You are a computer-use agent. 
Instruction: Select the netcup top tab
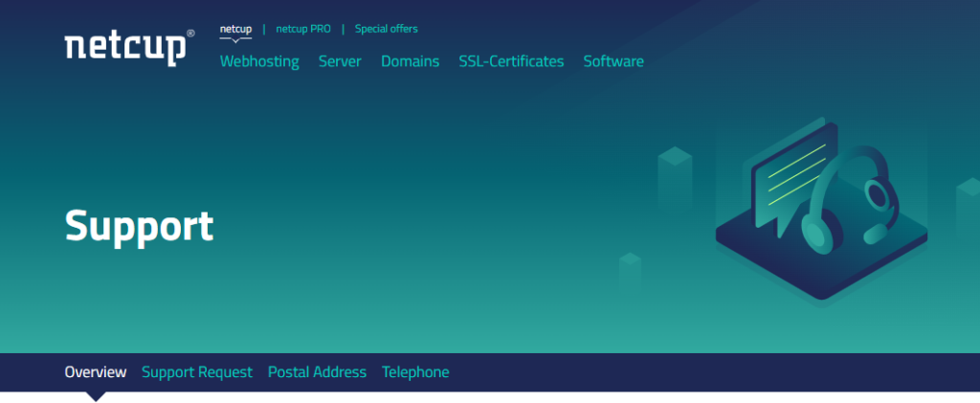click(x=235, y=29)
